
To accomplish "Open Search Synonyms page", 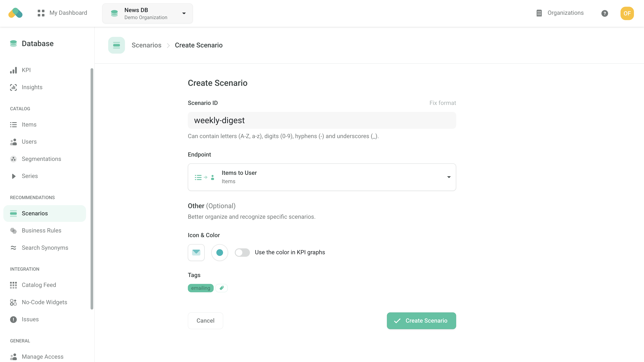I will click(45, 248).
